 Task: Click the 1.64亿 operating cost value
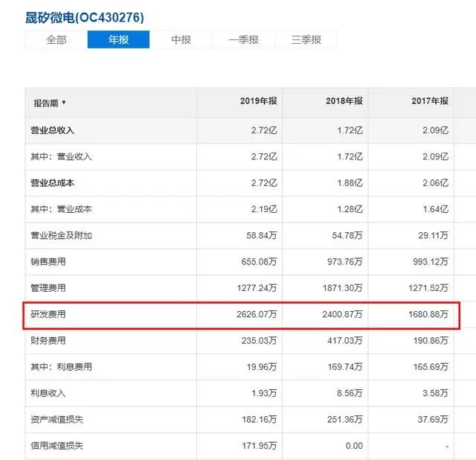point(436,209)
